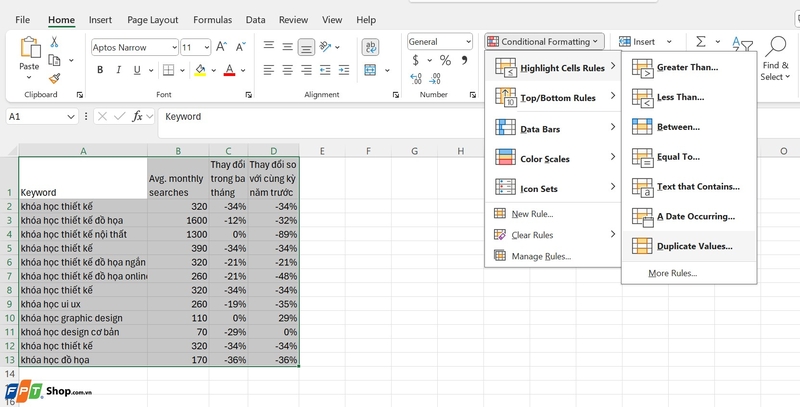The height and width of the screenshot is (407, 800).
Task: Open the font name dropdown
Action: [174, 47]
